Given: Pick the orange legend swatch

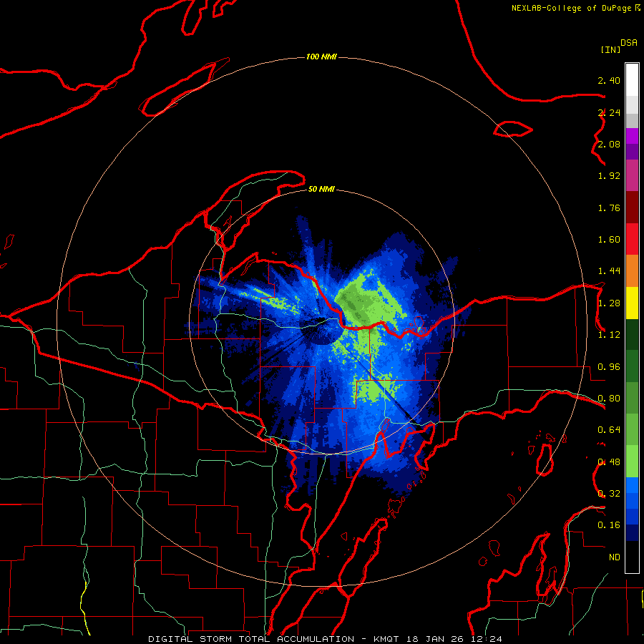Looking at the screenshot, I should coord(632,271).
